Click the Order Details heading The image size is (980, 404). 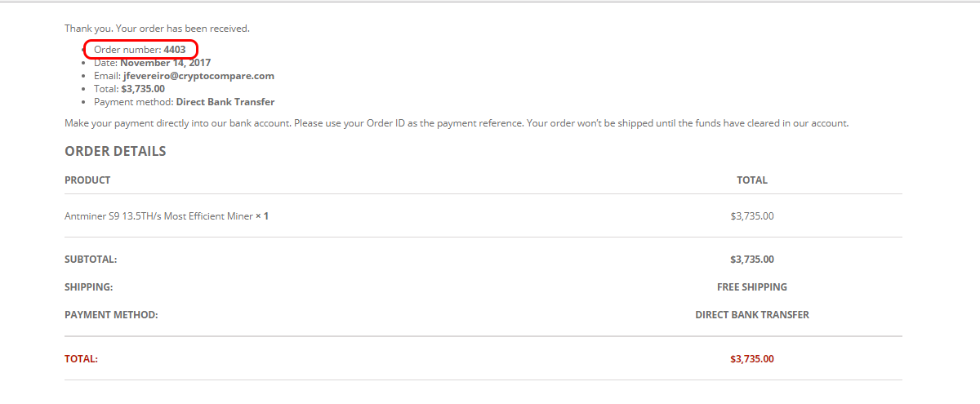click(115, 151)
